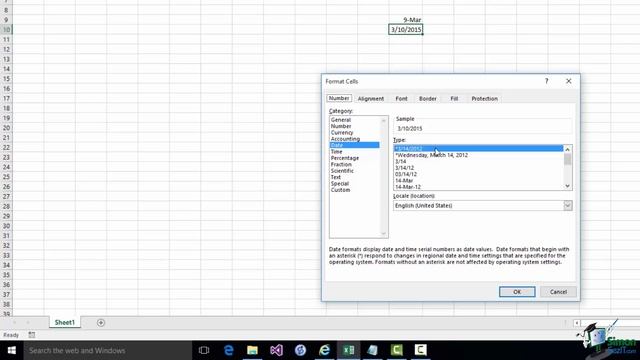Open Visual Studio from taskbar
This screenshot has width=640, height=360.
click(x=276, y=350)
